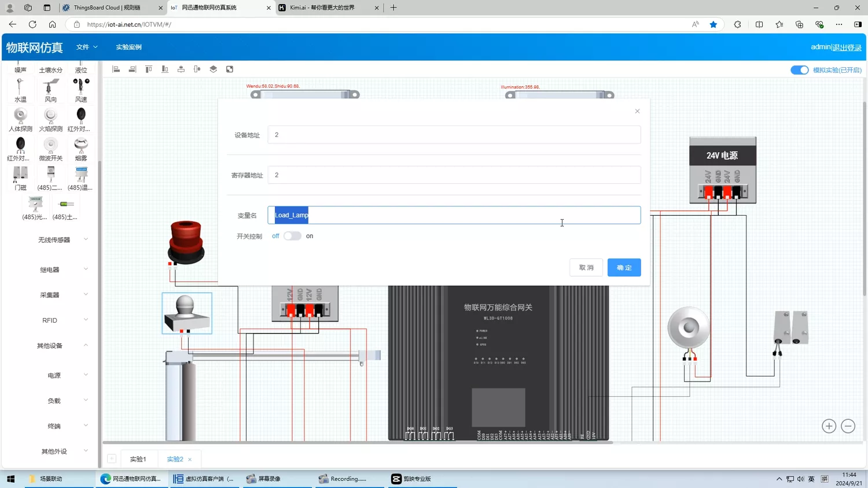
Task: Turn on the 开关控制 switch
Action: coord(292,236)
